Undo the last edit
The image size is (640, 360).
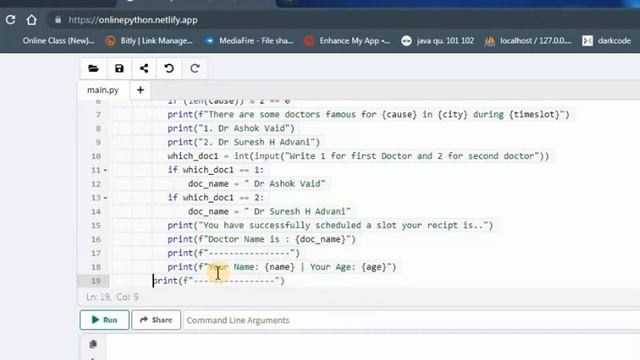pyautogui.click(x=169, y=69)
